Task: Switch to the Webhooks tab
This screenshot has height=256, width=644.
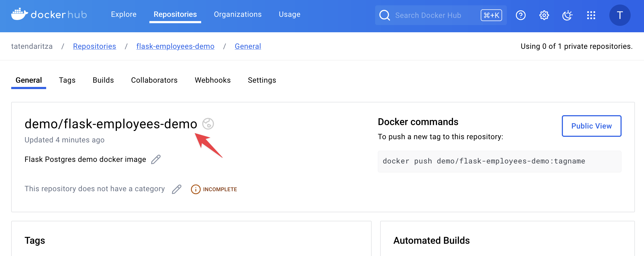Action: 213,80
